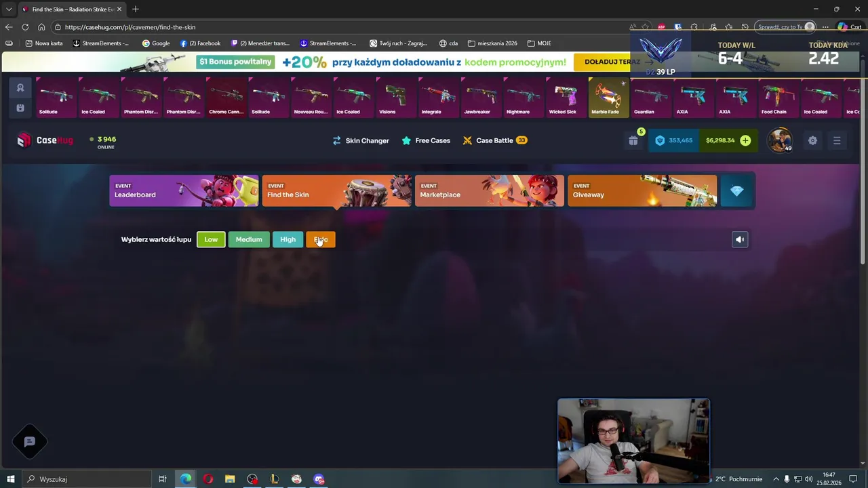This screenshot has width=868, height=488.
Task: Open Free Cases menu item
Action: (x=426, y=140)
